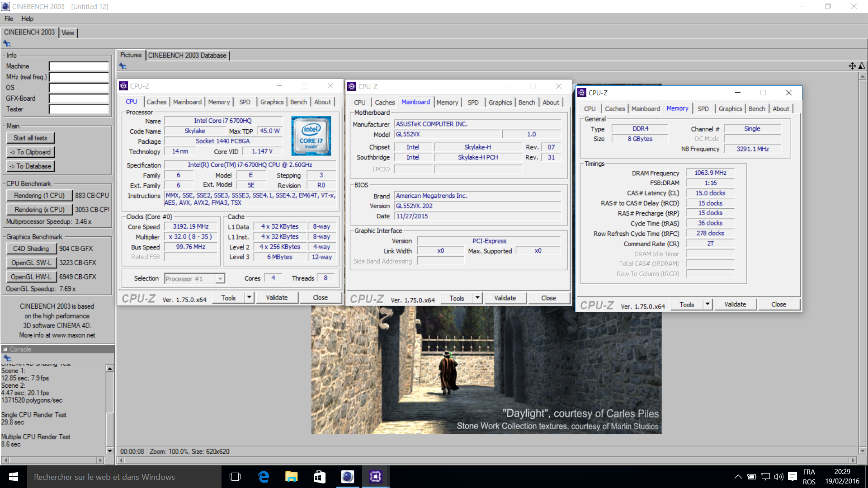The image size is (868, 488).
Task: Click pin icon below CINEBENCH 2003 tab
Action: [x=7, y=43]
